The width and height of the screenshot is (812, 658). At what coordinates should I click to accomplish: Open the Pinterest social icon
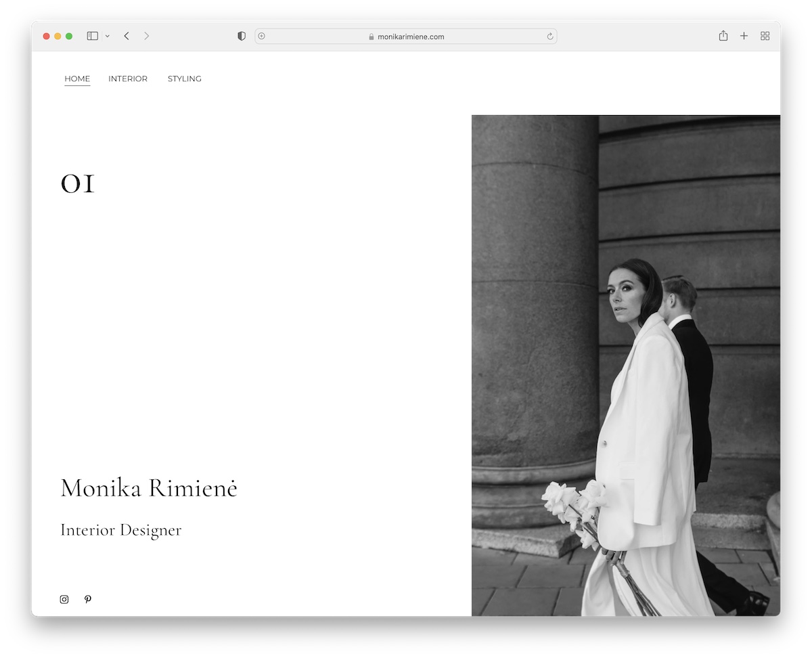click(x=88, y=599)
